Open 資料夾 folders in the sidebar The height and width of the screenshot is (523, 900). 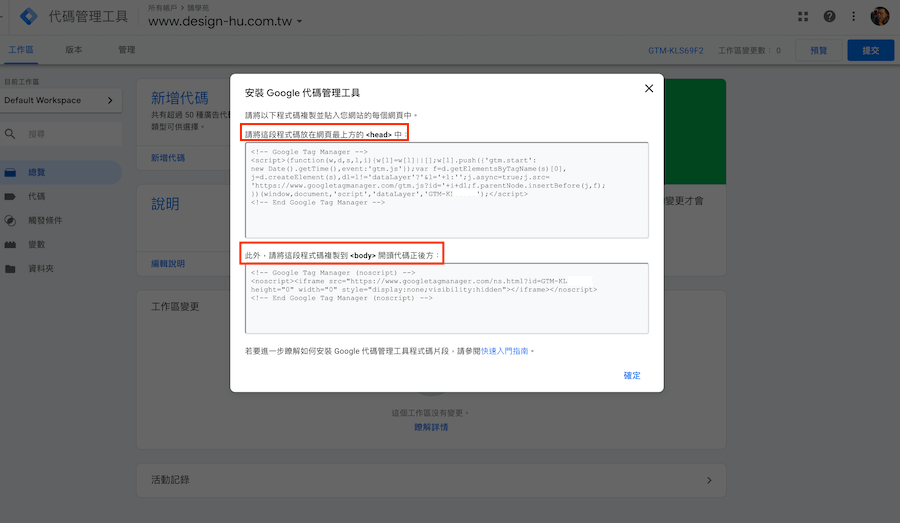pyautogui.click(x=40, y=269)
